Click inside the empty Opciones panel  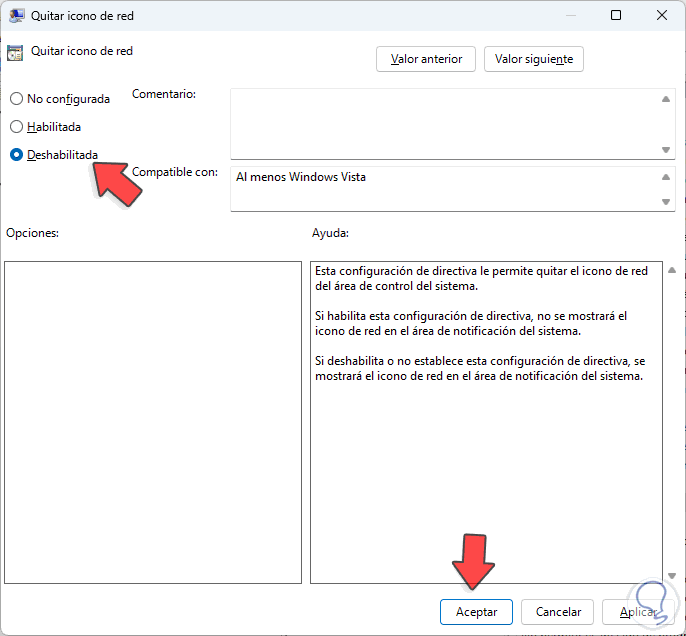point(153,423)
